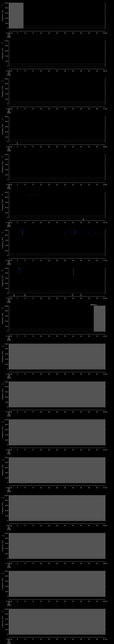The image size is (114, 644).
Task: Click the 13:34:00 start time label
Action: 9,33
